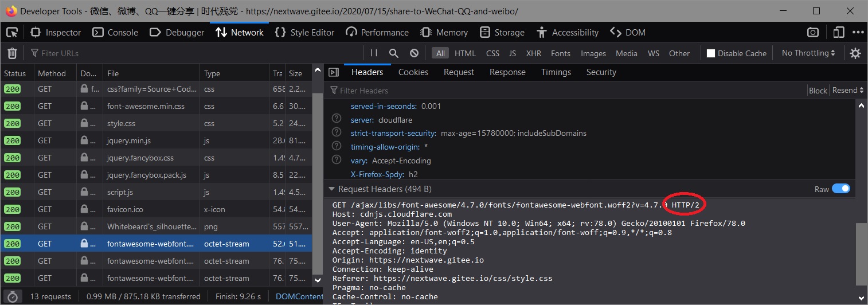Open the Accessibility panel

click(x=568, y=32)
